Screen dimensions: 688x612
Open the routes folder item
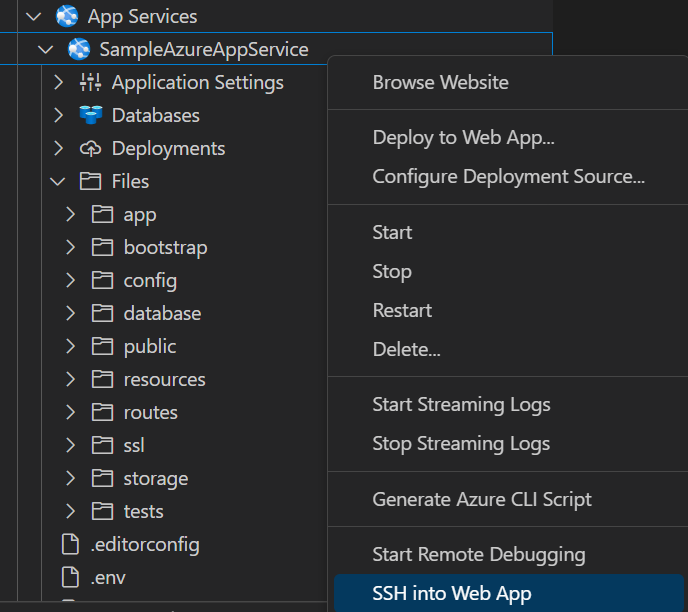(150, 412)
